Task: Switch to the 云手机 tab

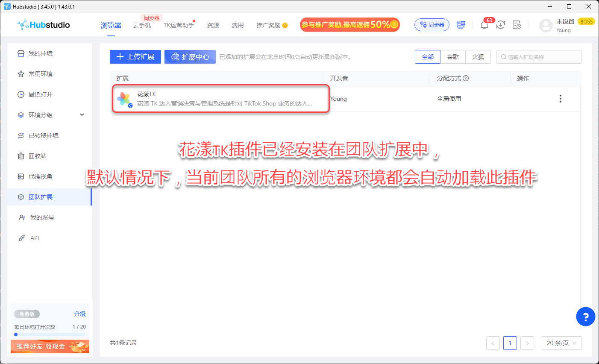Action: [142, 25]
